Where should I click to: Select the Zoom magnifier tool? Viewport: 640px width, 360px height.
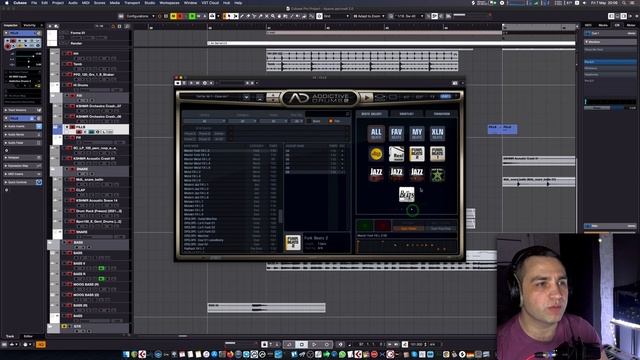tap(273, 16)
